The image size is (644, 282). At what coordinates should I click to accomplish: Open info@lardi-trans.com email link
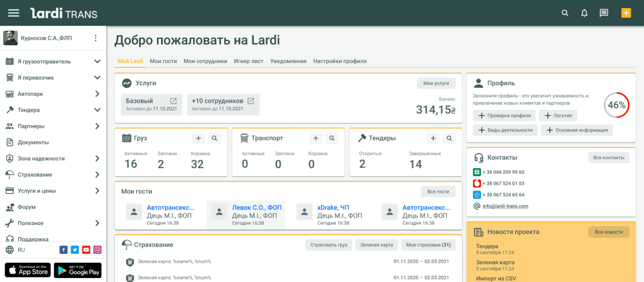505,206
